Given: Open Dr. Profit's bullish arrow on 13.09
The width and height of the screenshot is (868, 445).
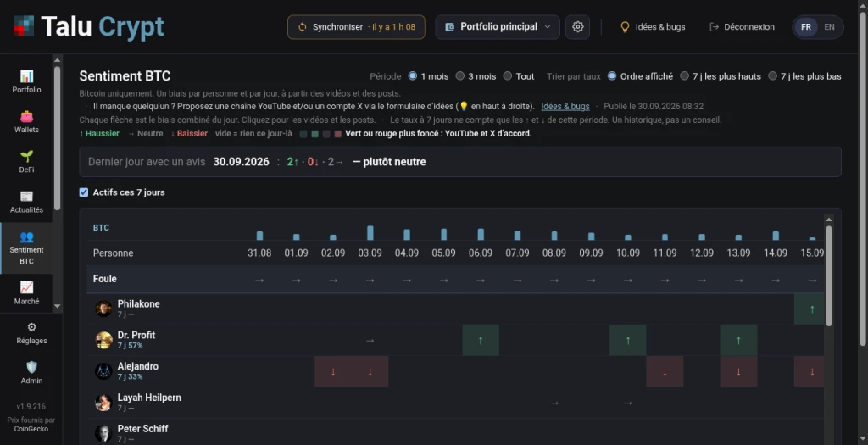Looking at the screenshot, I should 738,341.
